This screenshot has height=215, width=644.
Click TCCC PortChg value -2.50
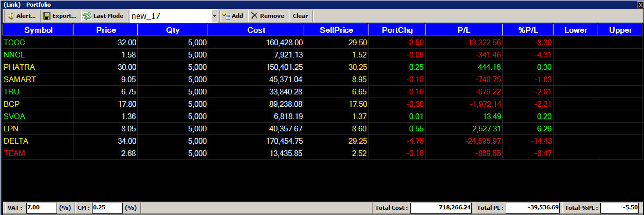(416, 43)
